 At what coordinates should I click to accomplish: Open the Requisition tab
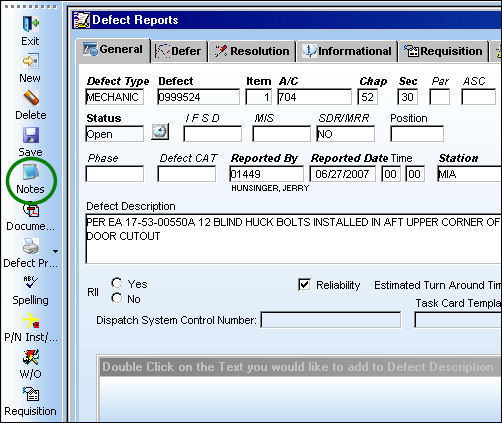(444, 51)
